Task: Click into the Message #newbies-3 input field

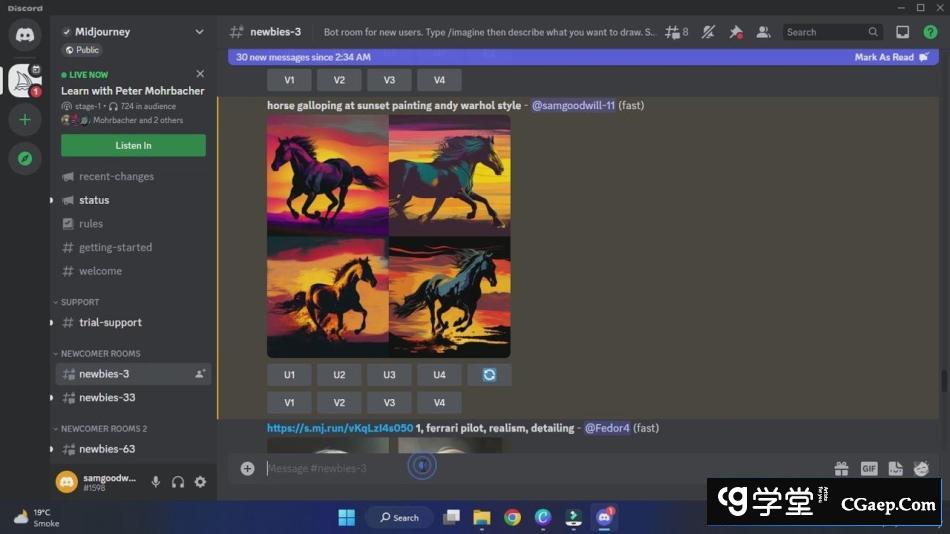Action: tap(330, 468)
